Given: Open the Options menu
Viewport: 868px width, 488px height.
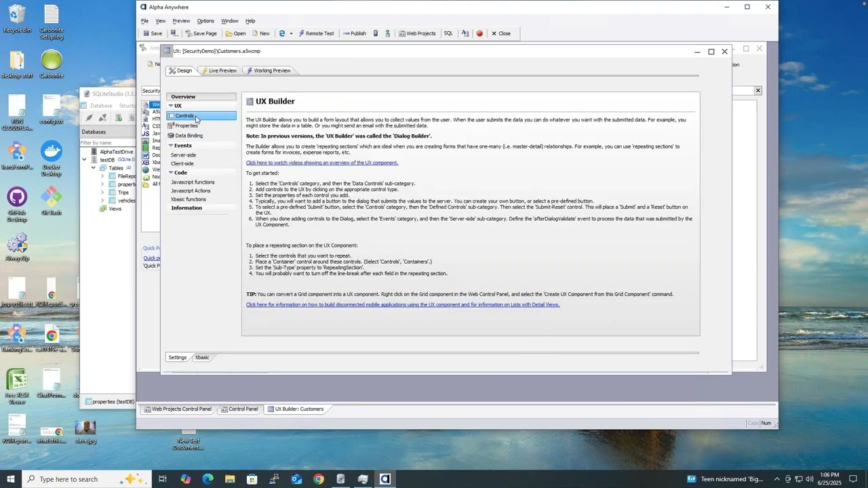Looking at the screenshot, I should coord(205,21).
